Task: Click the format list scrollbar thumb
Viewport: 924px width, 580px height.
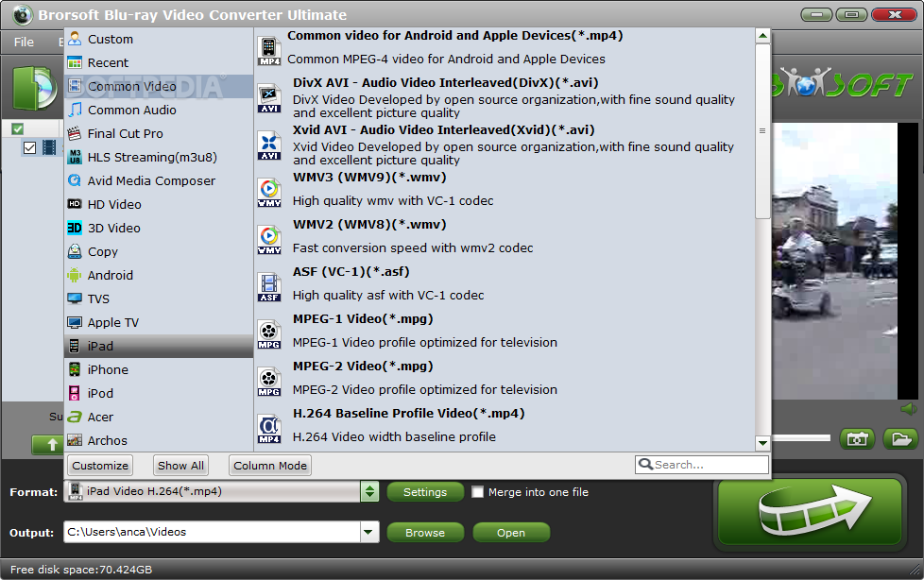Action: 762,131
